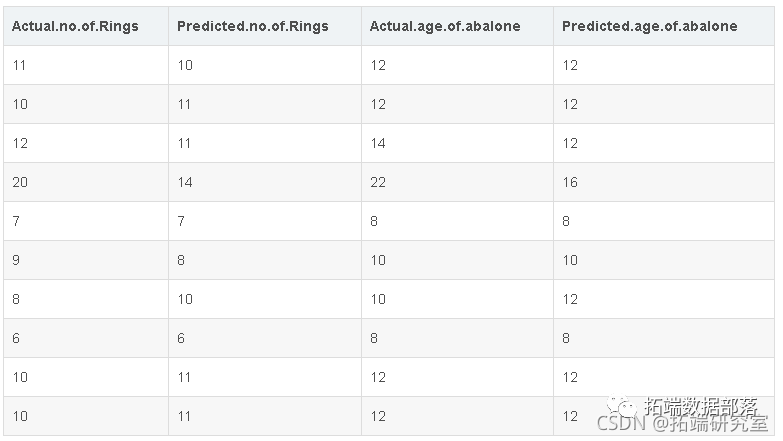
Task: Click value 6 in Predicted.no.of.Rings column
Action: [x=181, y=339]
